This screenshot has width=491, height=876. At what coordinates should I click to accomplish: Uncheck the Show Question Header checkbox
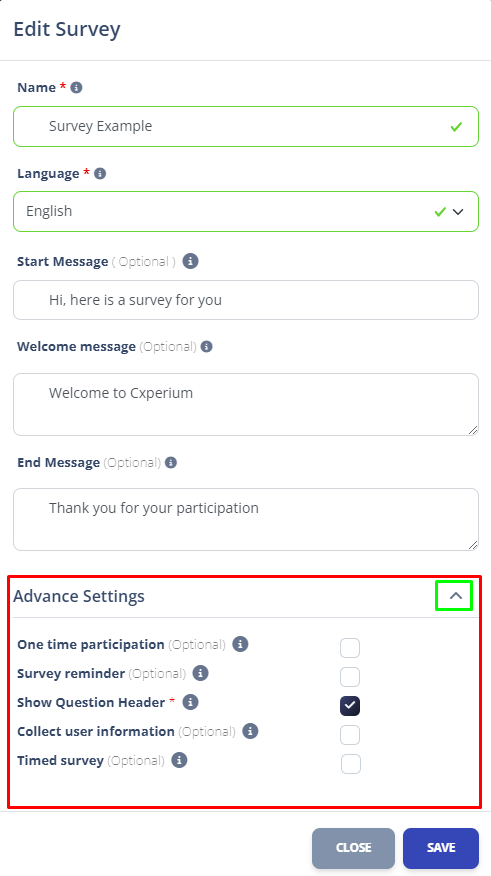(350, 706)
